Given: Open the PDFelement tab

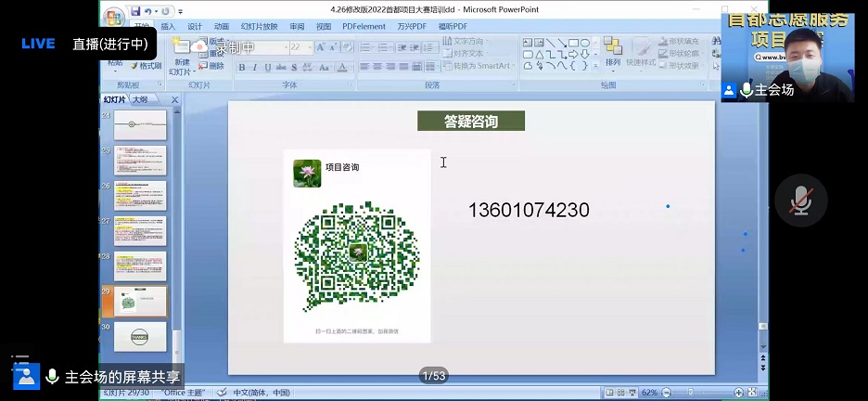Looking at the screenshot, I should [364, 26].
